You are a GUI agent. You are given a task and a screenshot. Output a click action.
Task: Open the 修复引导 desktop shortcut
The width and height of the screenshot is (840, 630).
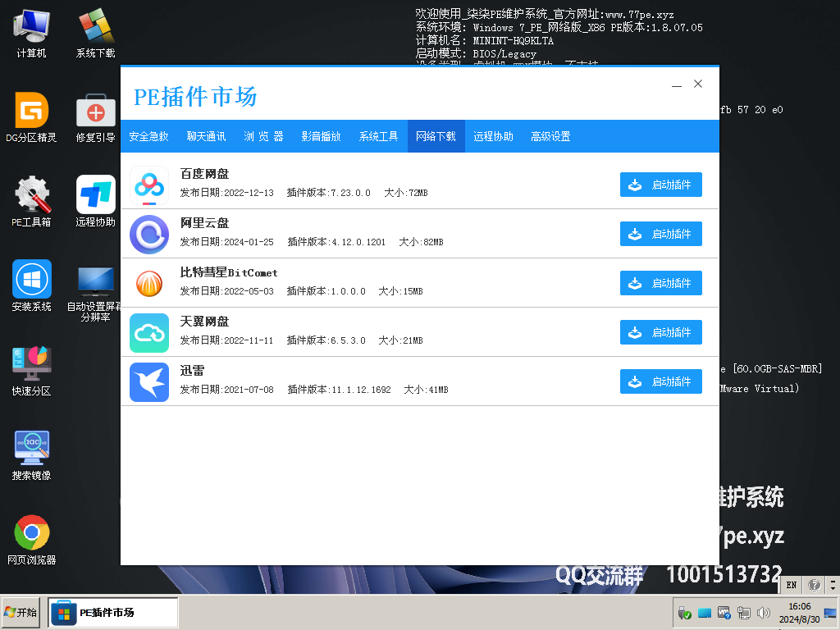coord(95,117)
